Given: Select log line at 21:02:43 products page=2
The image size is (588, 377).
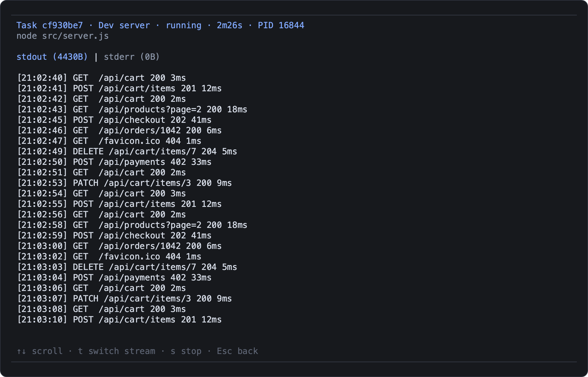Looking at the screenshot, I should tap(132, 109).
